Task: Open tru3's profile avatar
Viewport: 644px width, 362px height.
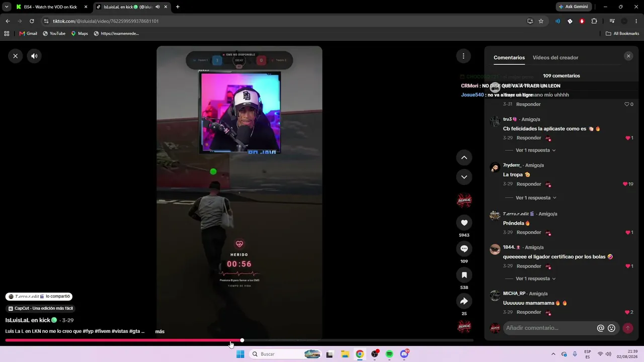Action: (495, 121)
